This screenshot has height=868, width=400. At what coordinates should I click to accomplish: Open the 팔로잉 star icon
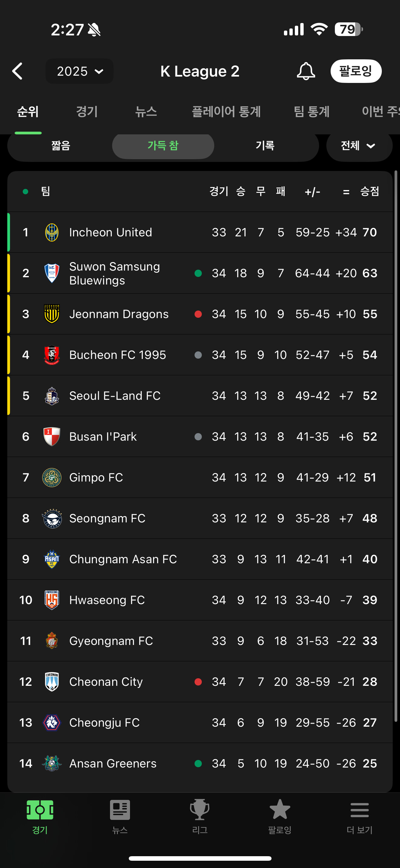[x=280, y=810]
